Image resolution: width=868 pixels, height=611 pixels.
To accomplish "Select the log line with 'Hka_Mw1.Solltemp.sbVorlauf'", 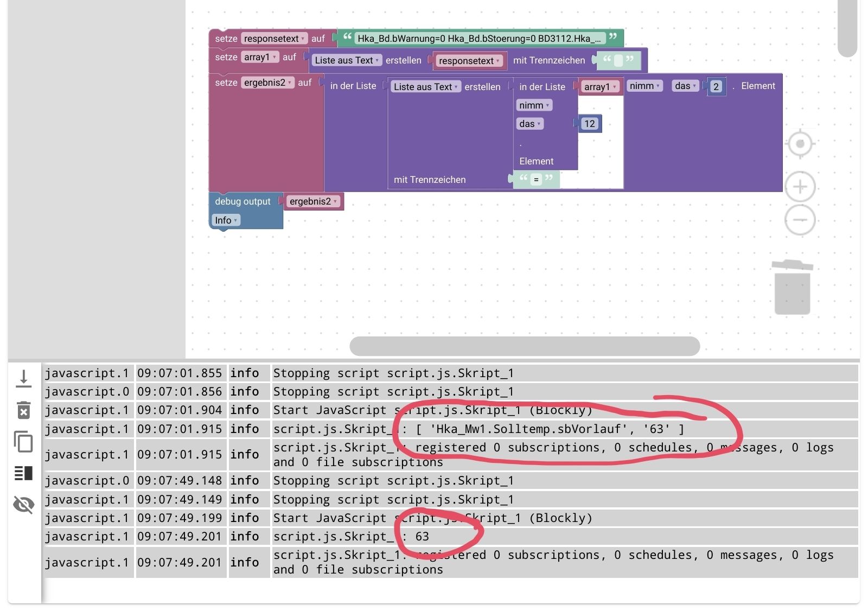I will (451, 429).
